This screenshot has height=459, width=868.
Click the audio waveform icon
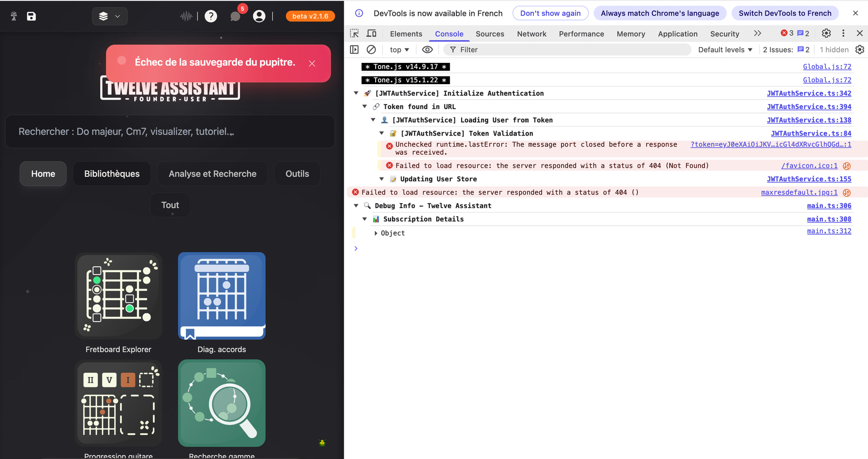[x=186, y=16]
